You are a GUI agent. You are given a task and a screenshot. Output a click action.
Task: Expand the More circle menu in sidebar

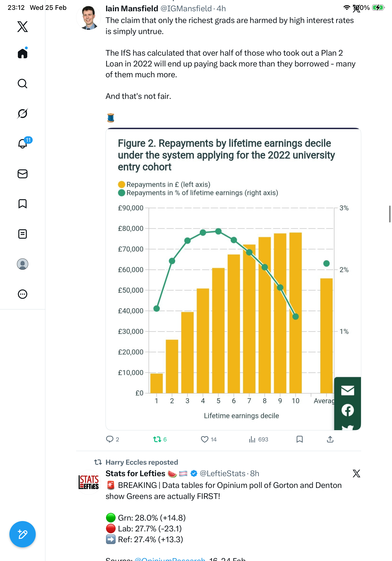pos(23,294)
